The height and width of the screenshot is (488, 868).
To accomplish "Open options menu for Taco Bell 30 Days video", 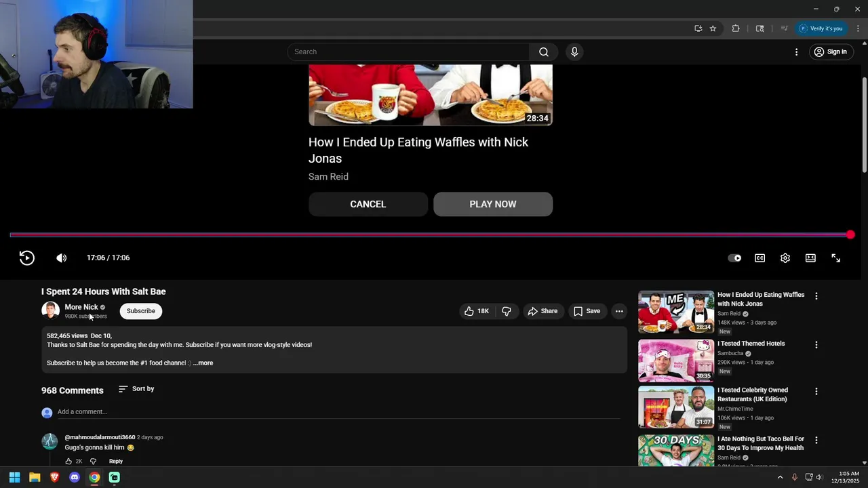I will (x=816, y=440).
